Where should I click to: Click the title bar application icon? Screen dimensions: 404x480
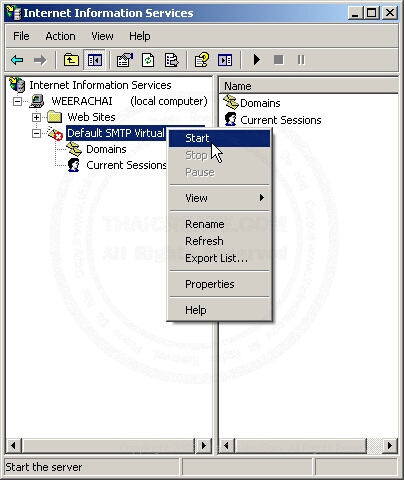(14, 13)
